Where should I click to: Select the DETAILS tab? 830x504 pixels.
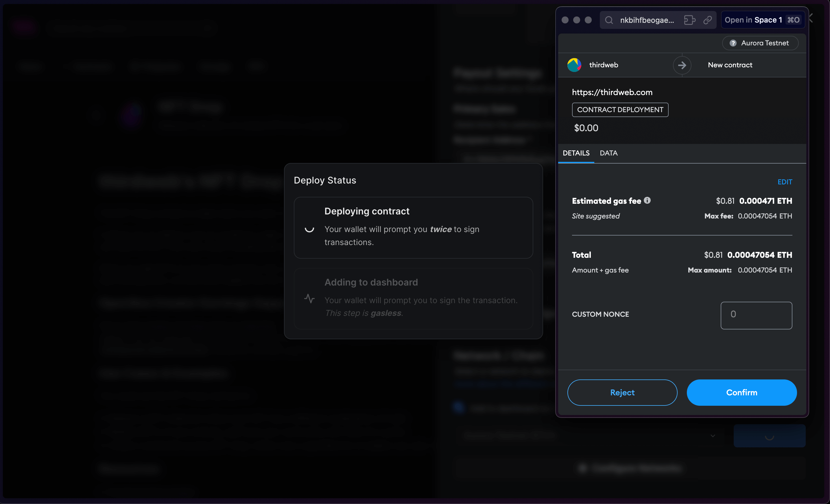[x=576, y=153]
